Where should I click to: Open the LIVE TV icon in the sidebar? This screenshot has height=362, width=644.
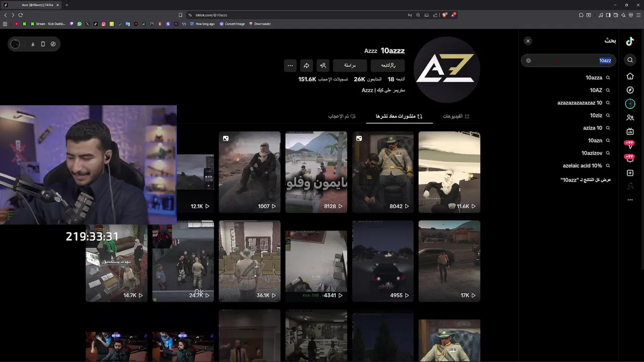click(630, 131)
